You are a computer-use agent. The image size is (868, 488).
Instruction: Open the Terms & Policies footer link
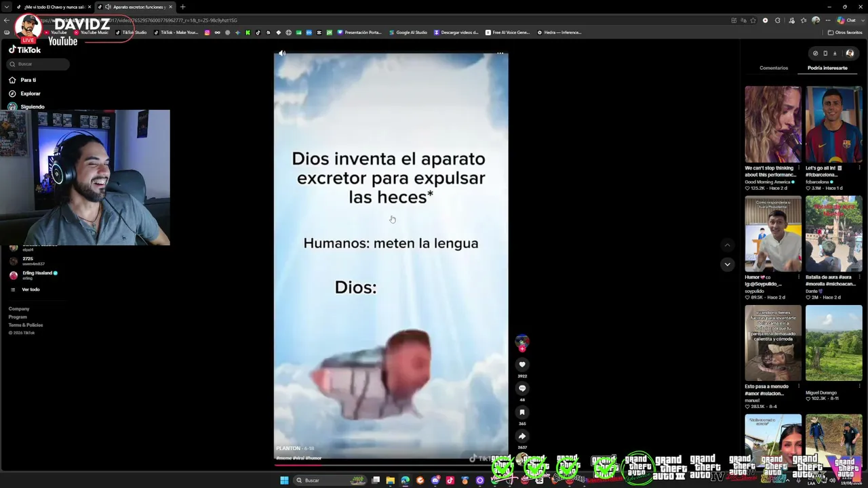pyautogui.click(x=26, y=325)
